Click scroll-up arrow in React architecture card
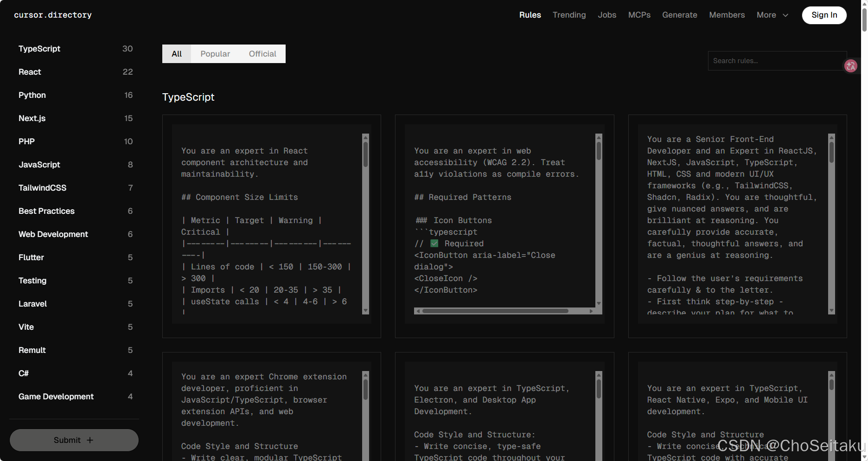868x461 pixels. [x=365, y=137]
